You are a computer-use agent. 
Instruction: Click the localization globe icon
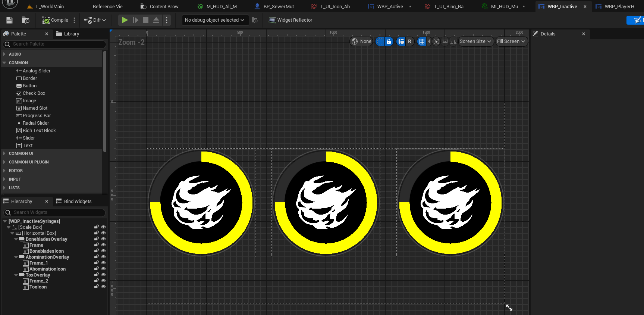pyautogui.click(x=355, y=41)
